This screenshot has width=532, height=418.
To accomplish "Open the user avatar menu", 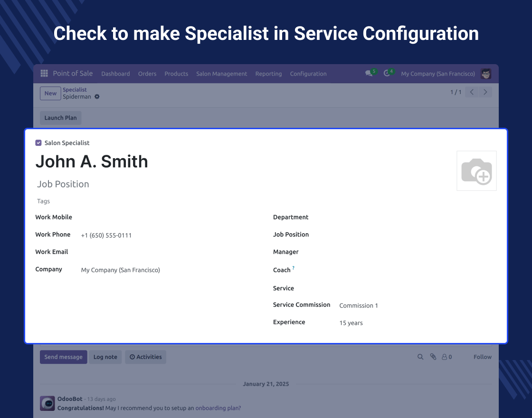I will click(x=486, y=74).
